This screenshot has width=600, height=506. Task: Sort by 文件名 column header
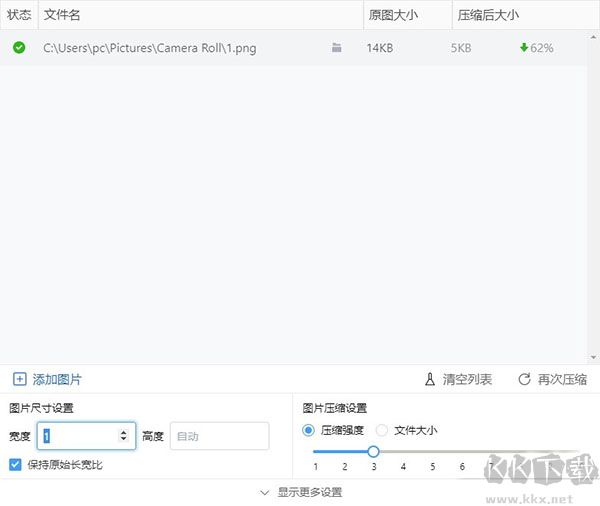coord(201,15)
